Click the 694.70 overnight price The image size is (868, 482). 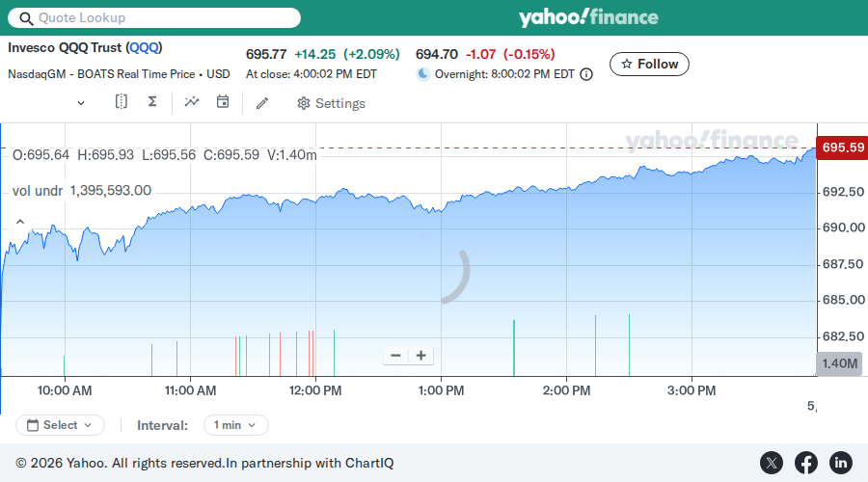pyautogui.click(x=437, y=54)
